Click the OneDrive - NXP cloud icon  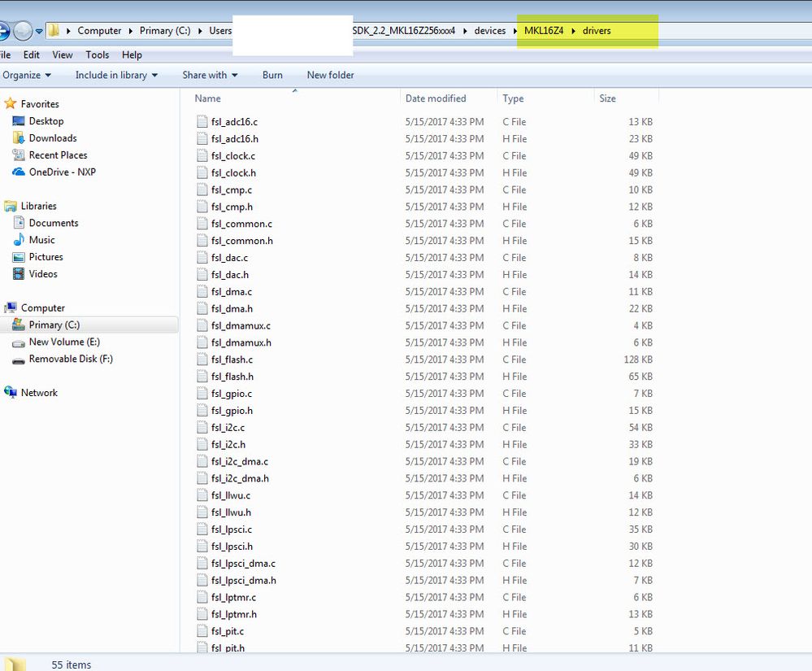click(19, 172)
